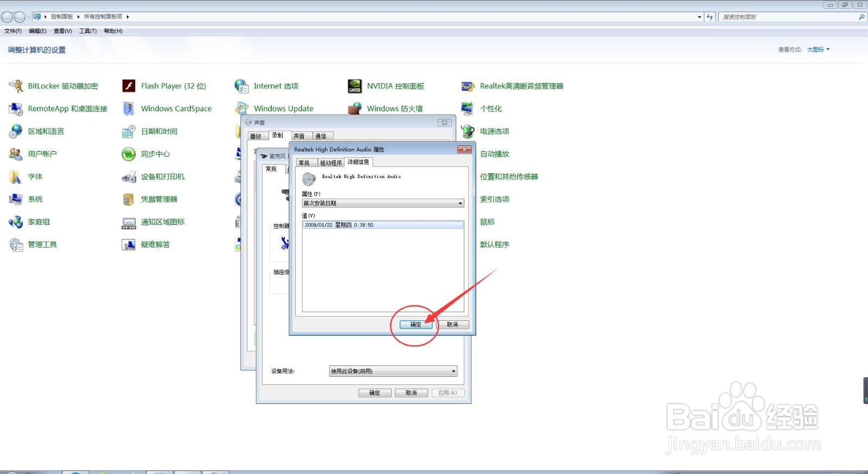Open the 帮助(H) menu
The width and height of the screenshot is (868, 474).
[113, 31]
